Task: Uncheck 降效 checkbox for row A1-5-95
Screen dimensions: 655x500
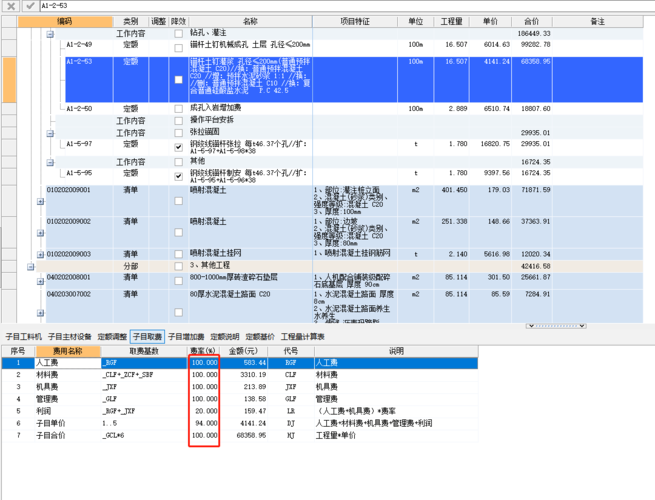Action: point(179,175)
